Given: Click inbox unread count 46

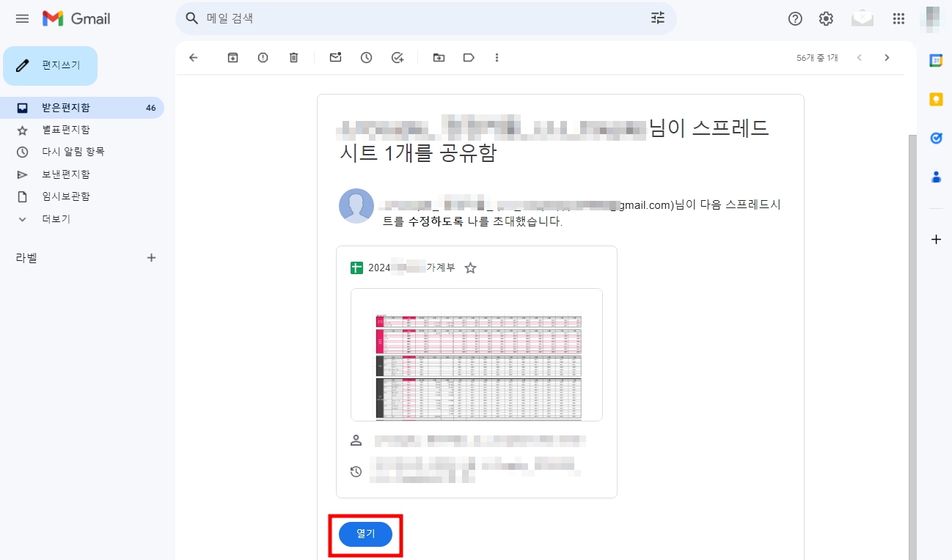Looking at the screenshot, I should (x=150, y=108).
